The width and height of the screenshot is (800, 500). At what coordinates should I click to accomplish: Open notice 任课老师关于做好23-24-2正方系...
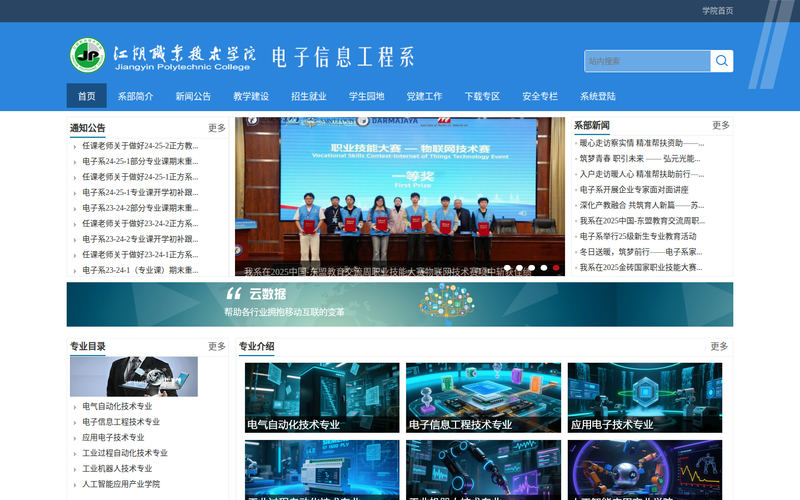point(140,223)
